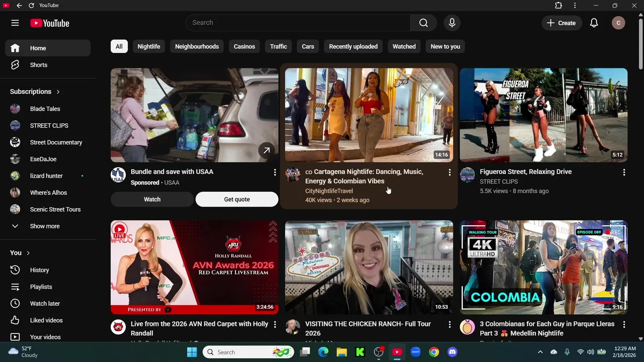Click the Watch button on USAA ad
The image size is (644, 362).
pos(152,200)
